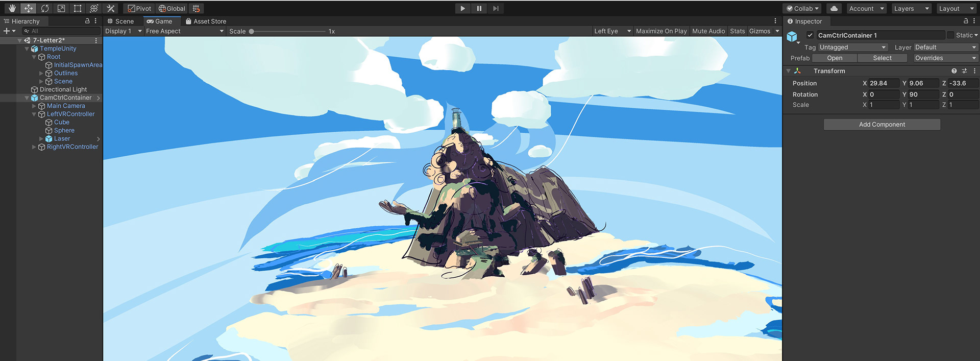This screenshot has height=361, width=980.
Task: Lock the Inspector panel
Action: (966, 21)
